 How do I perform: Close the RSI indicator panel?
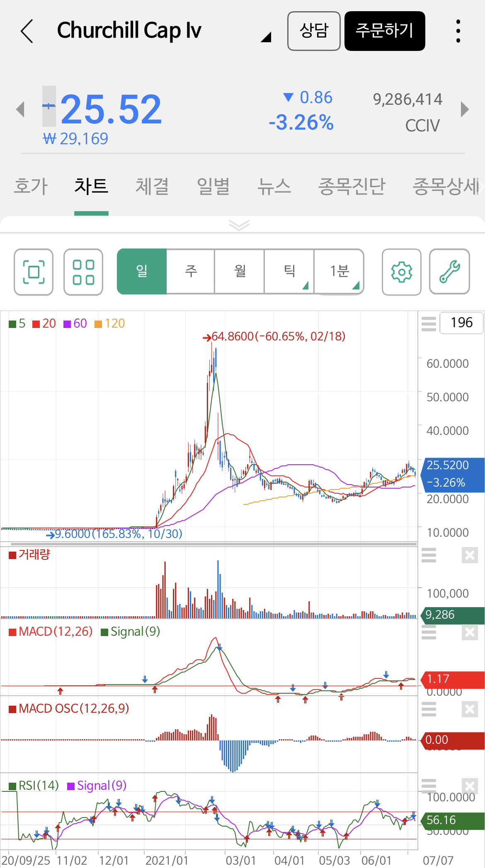tap(470, 786)
